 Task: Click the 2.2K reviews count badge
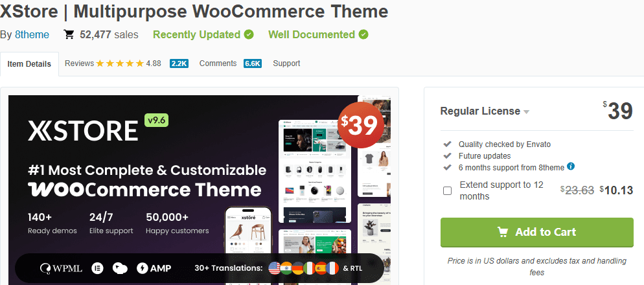pos(179,63)
